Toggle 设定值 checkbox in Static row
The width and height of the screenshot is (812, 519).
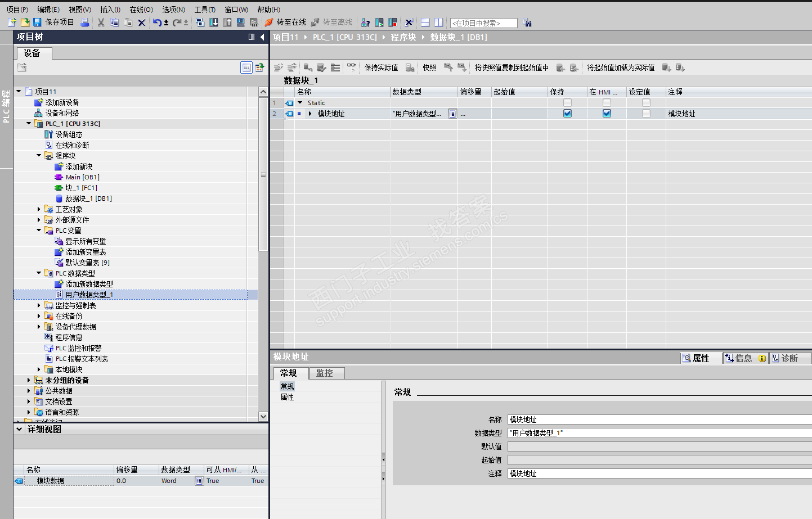646,102
